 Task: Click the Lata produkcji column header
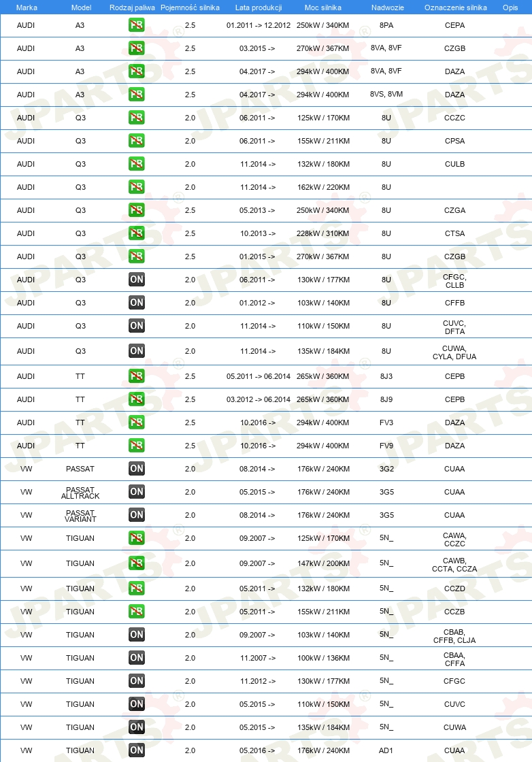(x=259, y=7)
